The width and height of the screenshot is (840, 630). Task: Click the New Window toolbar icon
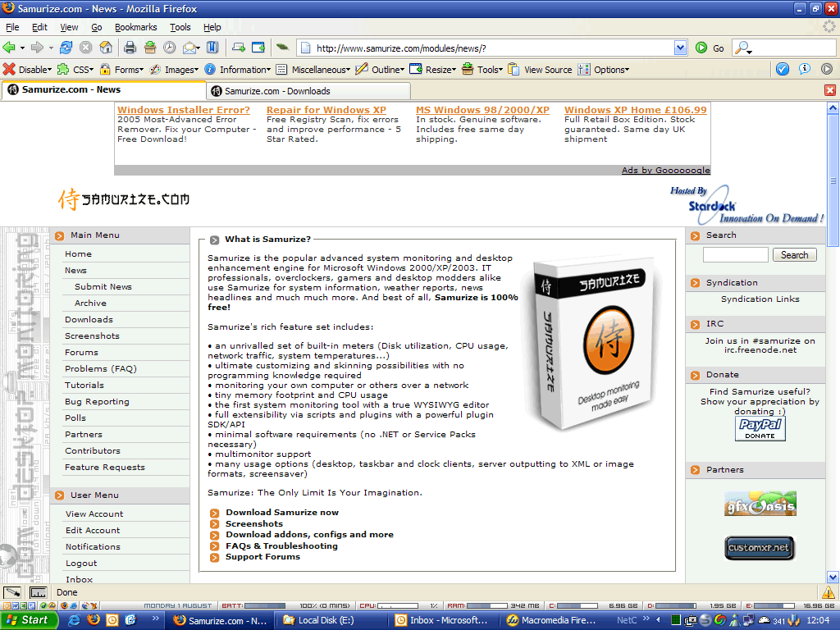tap(258, 48)
